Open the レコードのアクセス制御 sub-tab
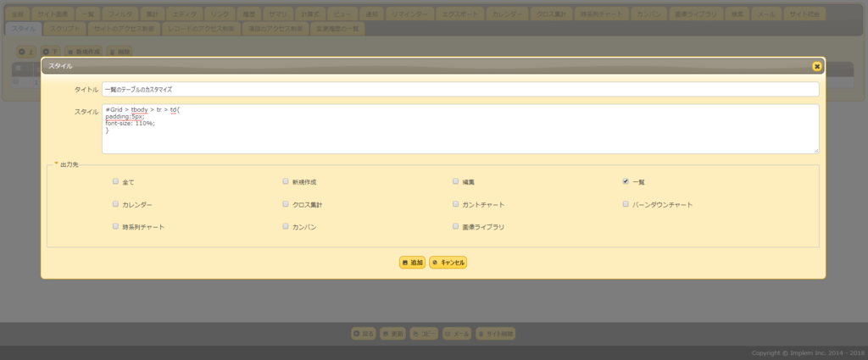 point(201,29)
